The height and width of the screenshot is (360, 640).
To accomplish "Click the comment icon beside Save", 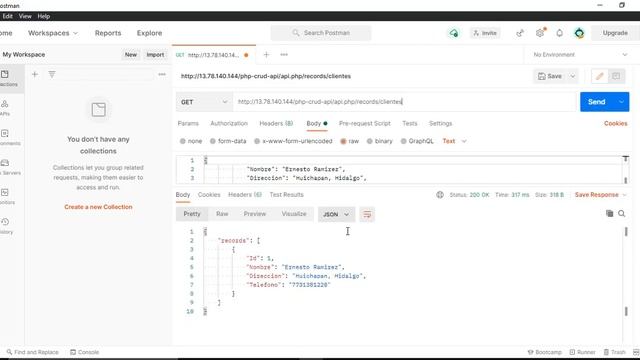I will tap(616, 76).
